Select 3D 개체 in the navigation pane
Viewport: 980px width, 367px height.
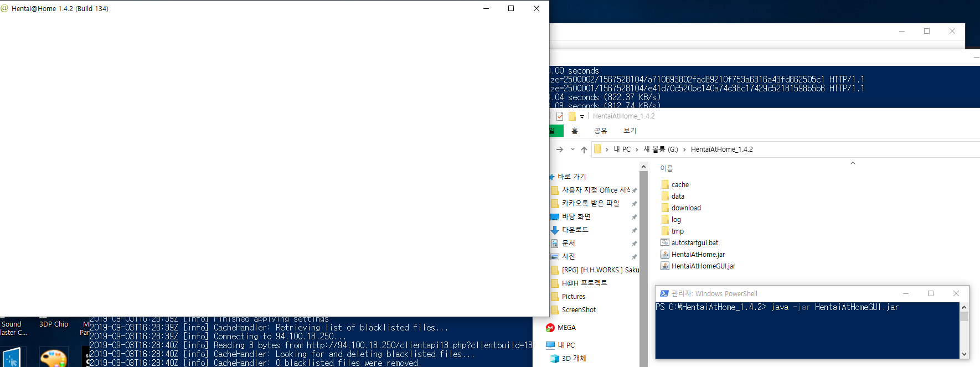(569, 358)
